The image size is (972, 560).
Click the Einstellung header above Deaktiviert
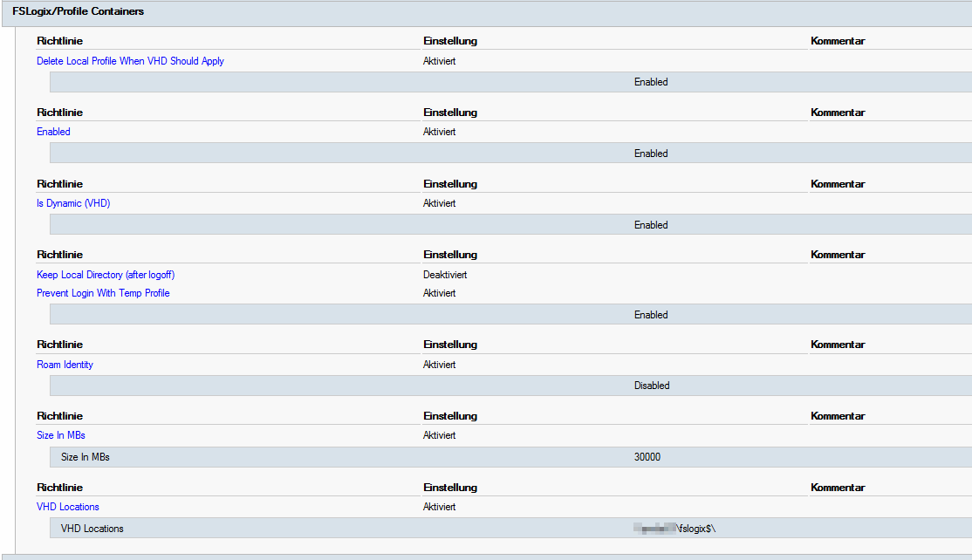(x=450, y=255)
